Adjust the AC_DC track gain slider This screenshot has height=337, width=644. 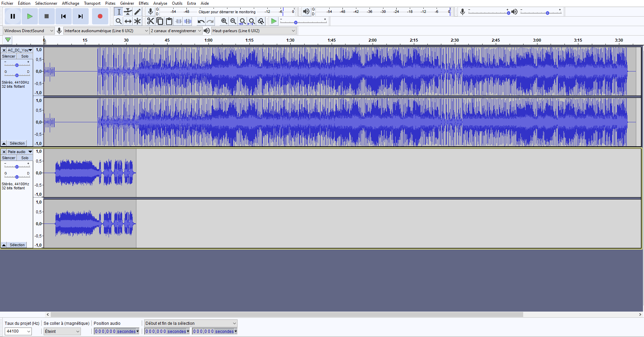(x=17, y=65)
